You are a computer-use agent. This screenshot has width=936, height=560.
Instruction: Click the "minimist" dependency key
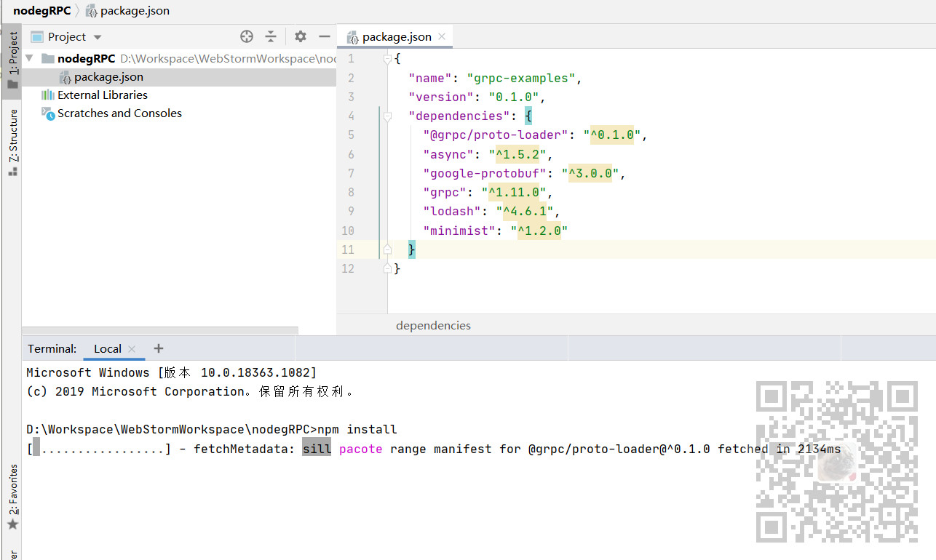point(459,231)
